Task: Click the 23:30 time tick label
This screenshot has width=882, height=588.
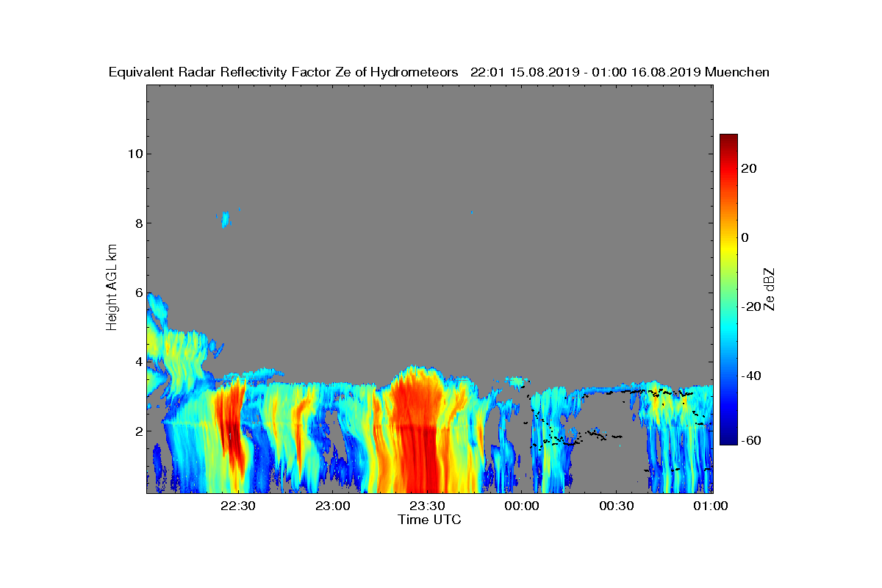Action: (x=427, y=506)
